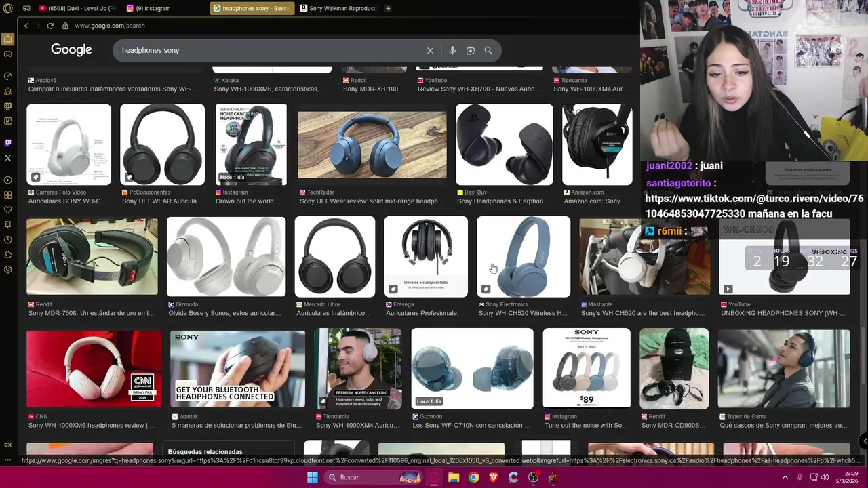
Task: Open Topes de Gama man with headphones thumbnail
Action: pos(783,369)
